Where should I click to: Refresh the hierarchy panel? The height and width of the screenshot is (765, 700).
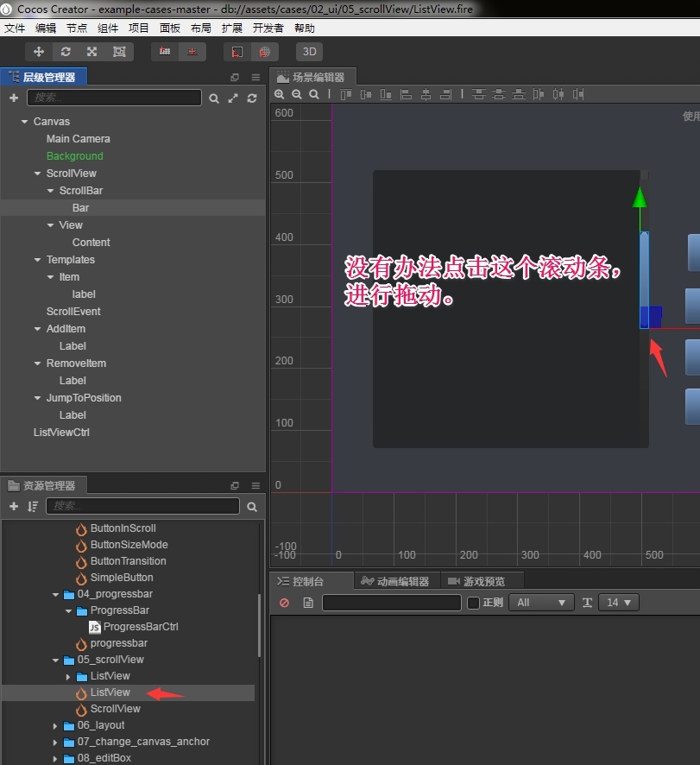point(252,98)
